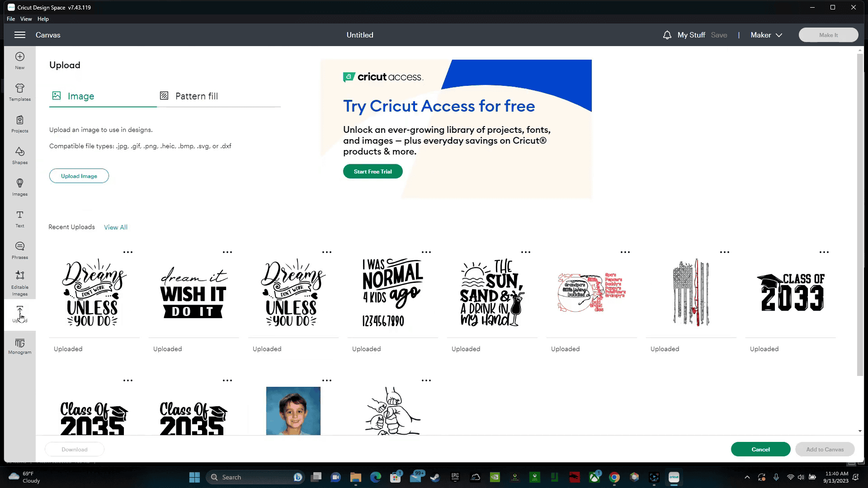Open the hamburger menu next to Canvas
868x488 pixels.
pos(20,35)
